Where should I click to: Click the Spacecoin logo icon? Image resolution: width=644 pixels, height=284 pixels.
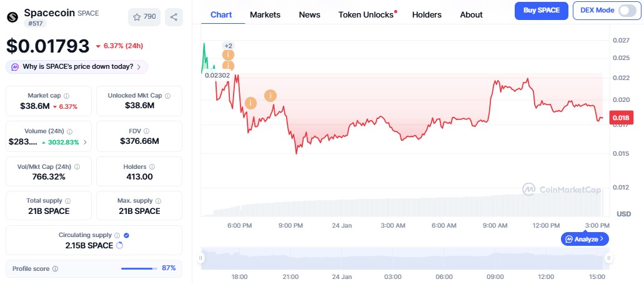coord(13,17)
